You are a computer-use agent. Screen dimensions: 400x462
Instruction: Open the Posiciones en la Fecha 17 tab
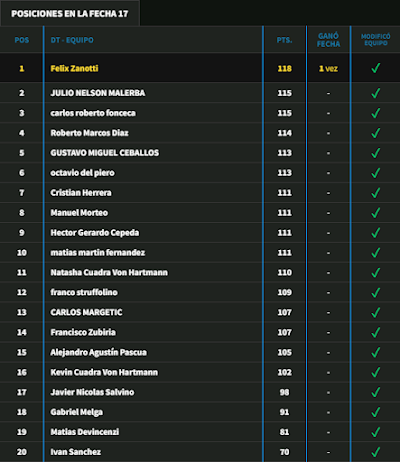pyautogui.click(x=70, y=13)
